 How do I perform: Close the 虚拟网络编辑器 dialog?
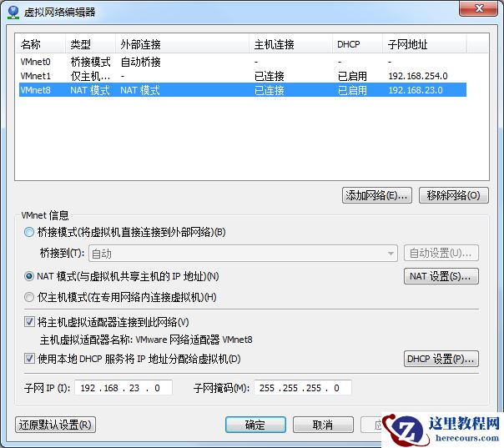click(478, 8)
